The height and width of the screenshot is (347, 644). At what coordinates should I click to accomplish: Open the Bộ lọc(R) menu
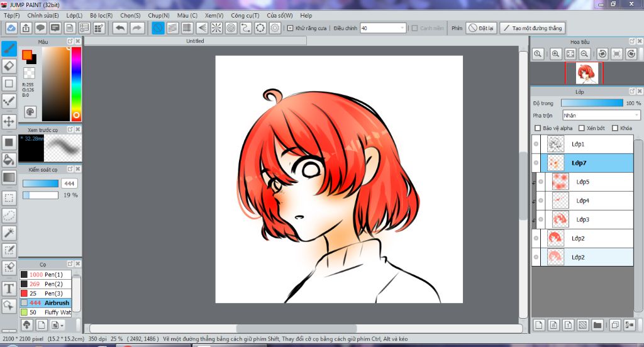pyautogui.click(x=101, y=15)
